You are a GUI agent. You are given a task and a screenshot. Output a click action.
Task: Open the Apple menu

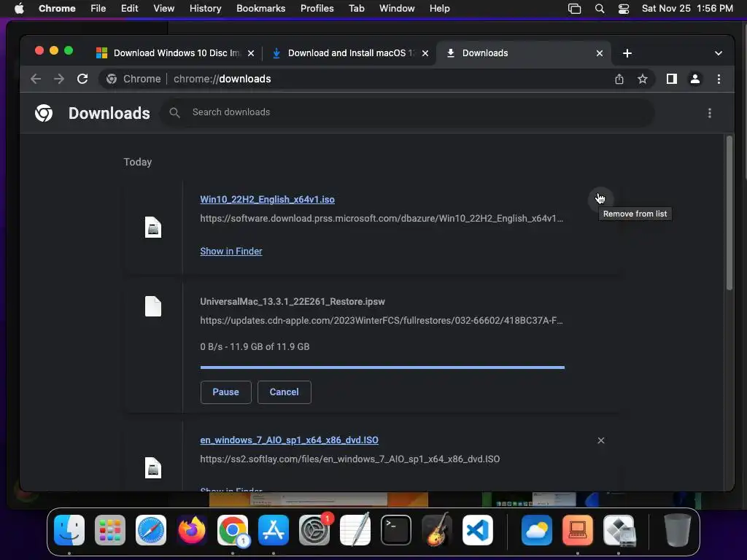(19, 9)
